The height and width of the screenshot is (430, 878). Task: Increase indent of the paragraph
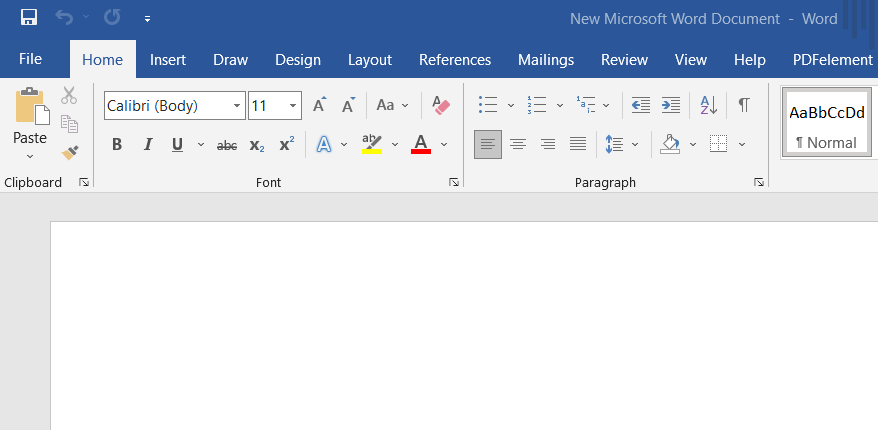[x=671, y=105]
